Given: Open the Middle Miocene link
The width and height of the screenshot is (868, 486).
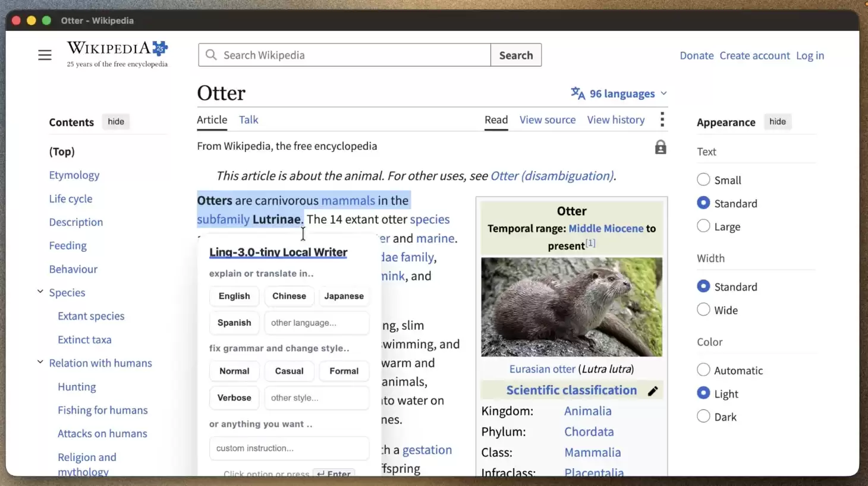Looking at the screenshot, I should pos(606,228).
